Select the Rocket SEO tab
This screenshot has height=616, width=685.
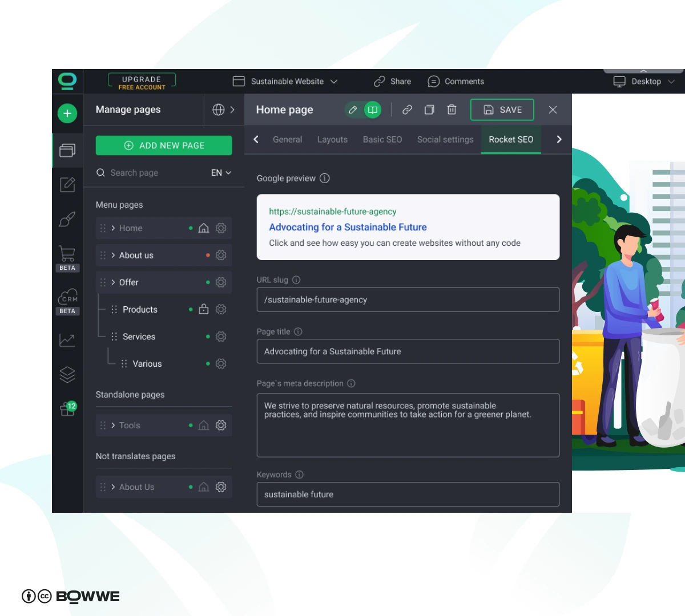pos(511,139)
